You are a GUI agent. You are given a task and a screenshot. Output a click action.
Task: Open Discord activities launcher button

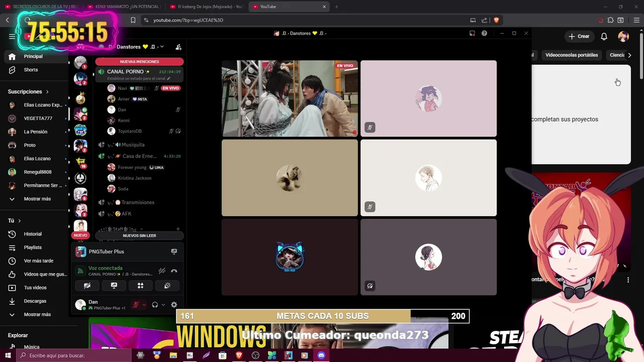coord(140,286)
